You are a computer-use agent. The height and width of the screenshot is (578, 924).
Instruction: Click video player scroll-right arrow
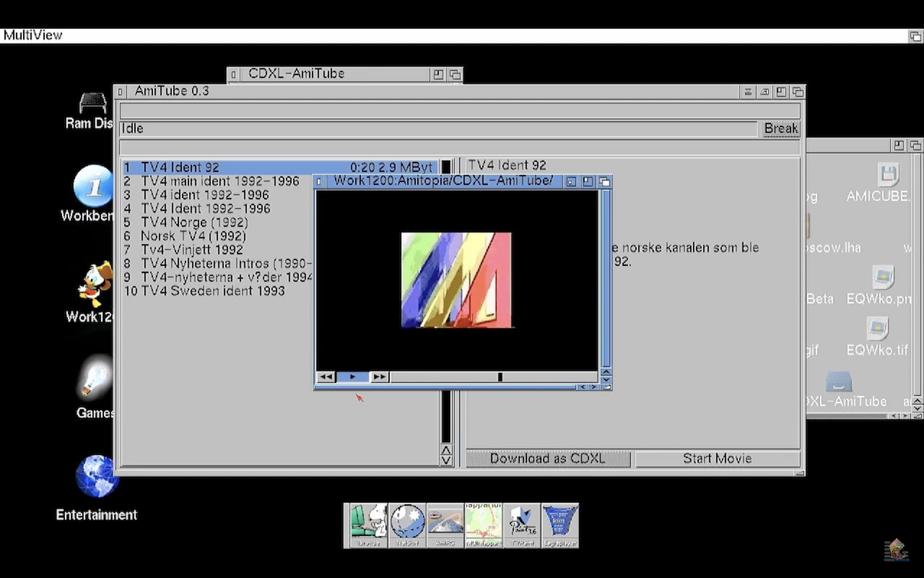click(594, 387)
